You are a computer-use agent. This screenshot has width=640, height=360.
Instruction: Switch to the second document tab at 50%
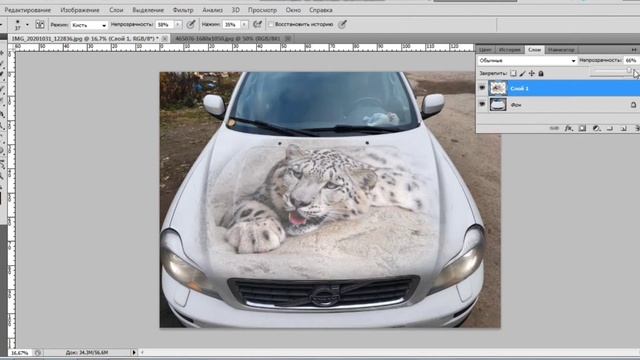pos(227,38)
